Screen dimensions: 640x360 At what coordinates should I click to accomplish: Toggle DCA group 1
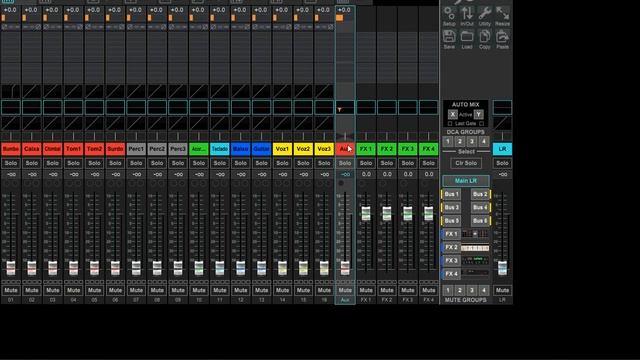(x=448, y=142)
